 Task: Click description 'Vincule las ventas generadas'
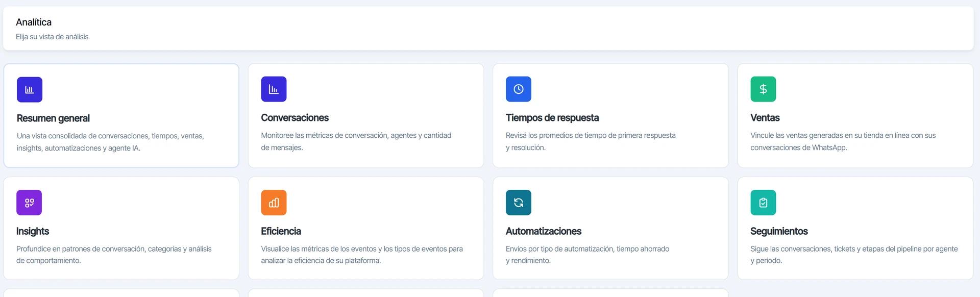point(843,141)
